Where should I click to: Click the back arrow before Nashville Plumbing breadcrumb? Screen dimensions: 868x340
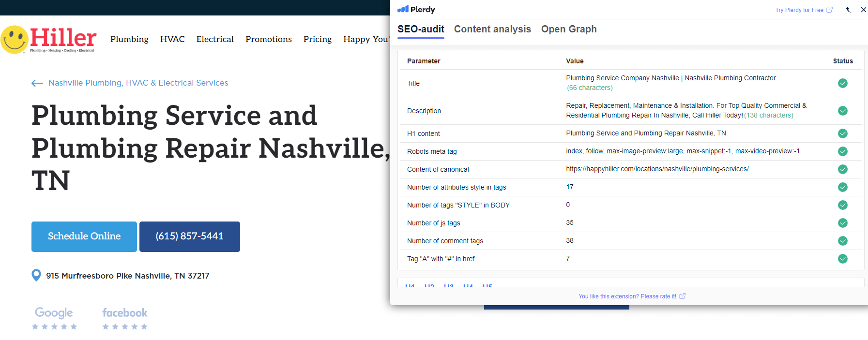tap(37, 83)
